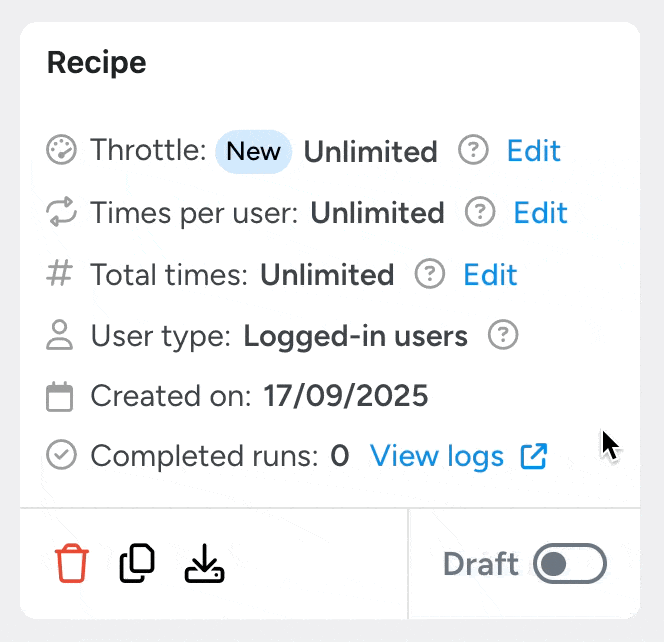Duplicate the recipe using the copy icon
Screen dimensions: 664x642
pos(137,564)
